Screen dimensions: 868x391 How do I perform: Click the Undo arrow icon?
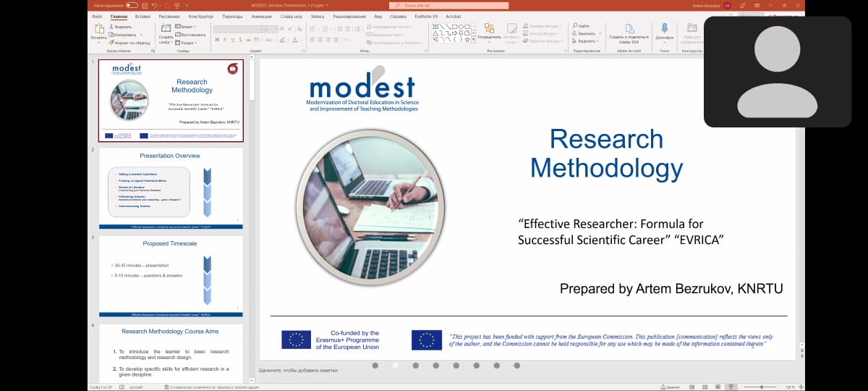(154, 6)
